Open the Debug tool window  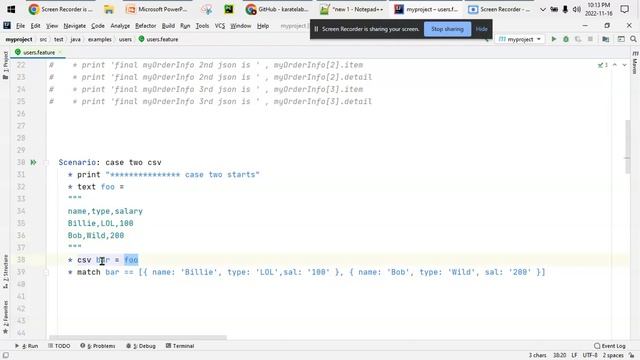coord(141,346)
